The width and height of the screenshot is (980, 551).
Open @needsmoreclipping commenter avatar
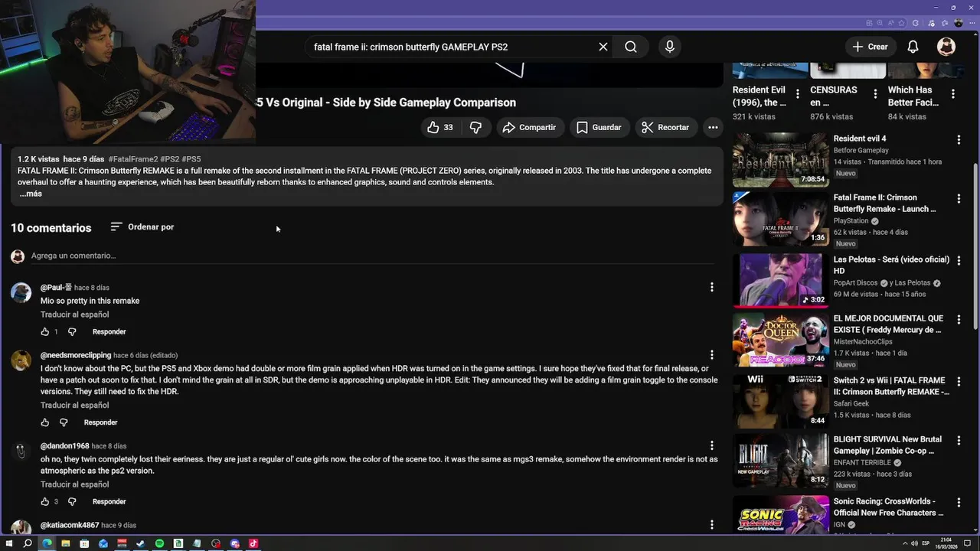pos(21,360)
